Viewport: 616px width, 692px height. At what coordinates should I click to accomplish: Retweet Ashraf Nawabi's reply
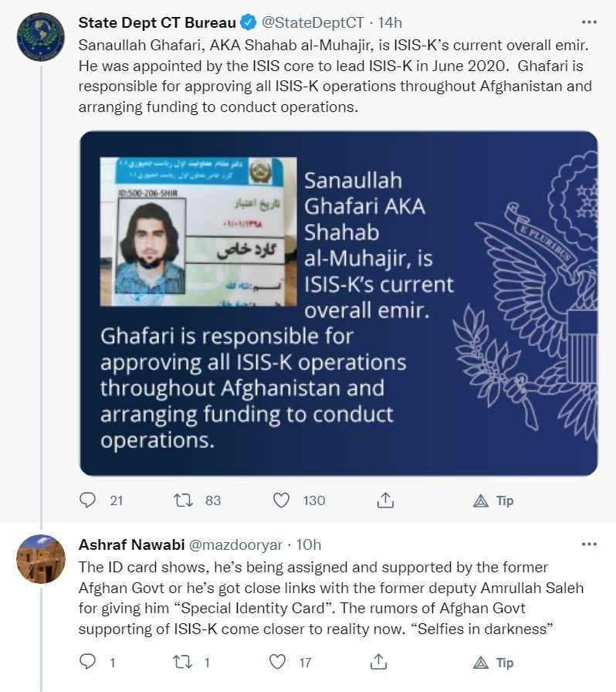184,662
